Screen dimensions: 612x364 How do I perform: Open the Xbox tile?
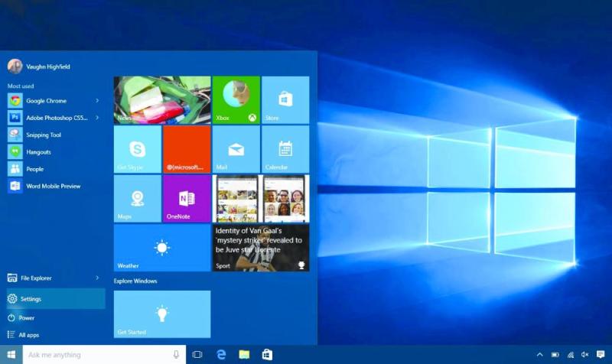pyautogui.click(x=236, y=100)
